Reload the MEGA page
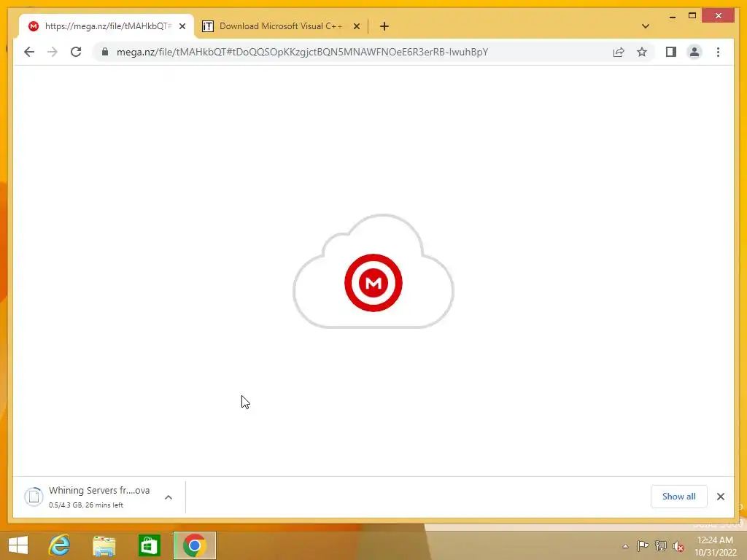Screen dimensions: 747x560 tap(76, 52)
